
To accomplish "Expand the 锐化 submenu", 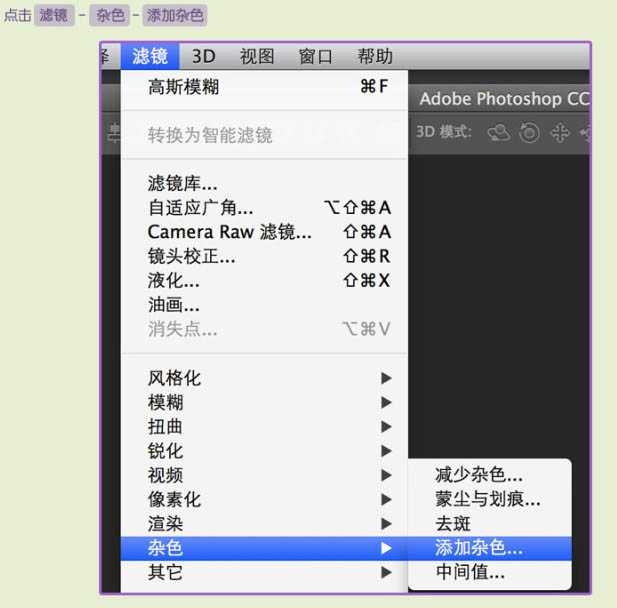I will coord(264,451).
